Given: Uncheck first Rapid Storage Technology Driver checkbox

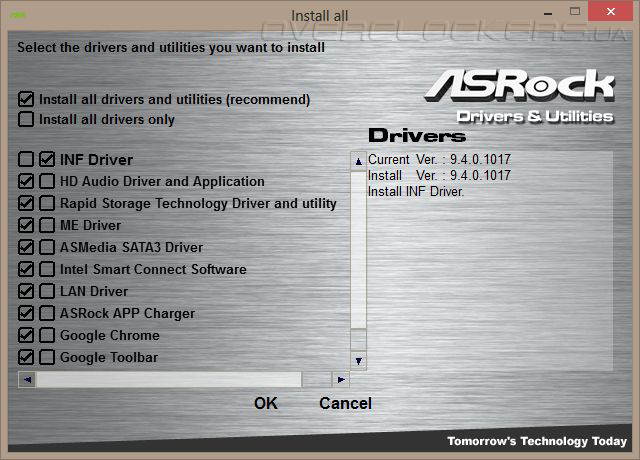Looking at the screenshot, I should [26, 203].
